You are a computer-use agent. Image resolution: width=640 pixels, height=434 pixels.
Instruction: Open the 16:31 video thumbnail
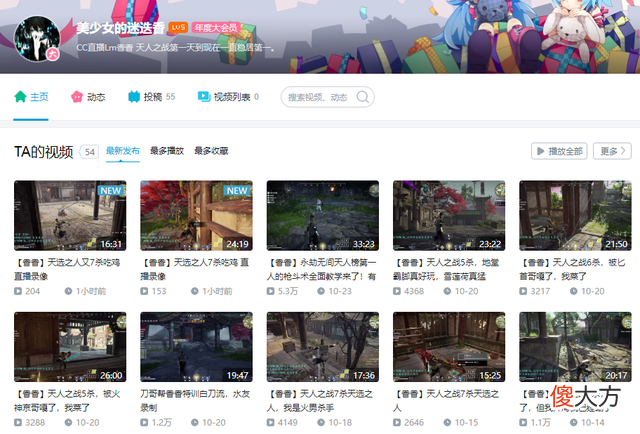point(70,216)
